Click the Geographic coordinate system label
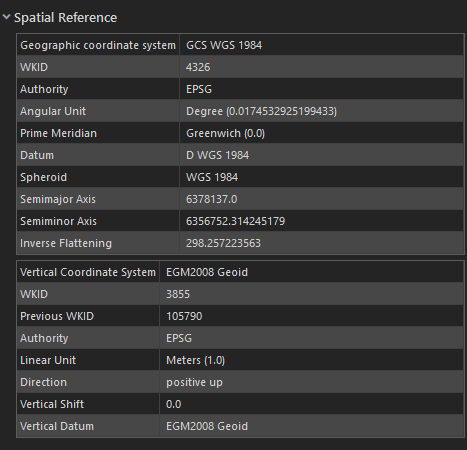Screen dimensions: 467x450 [98, 45]
